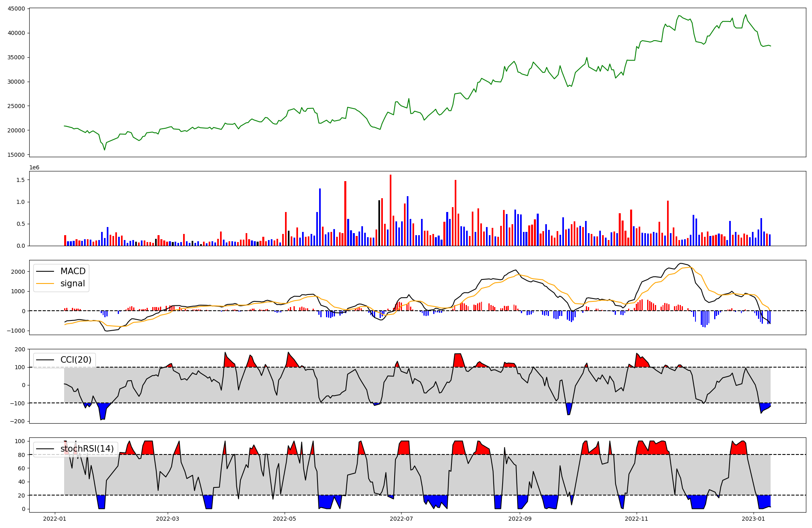Click the 2023-01 x-axis date label
Screen dimensions: 812x528
point(754,519)
